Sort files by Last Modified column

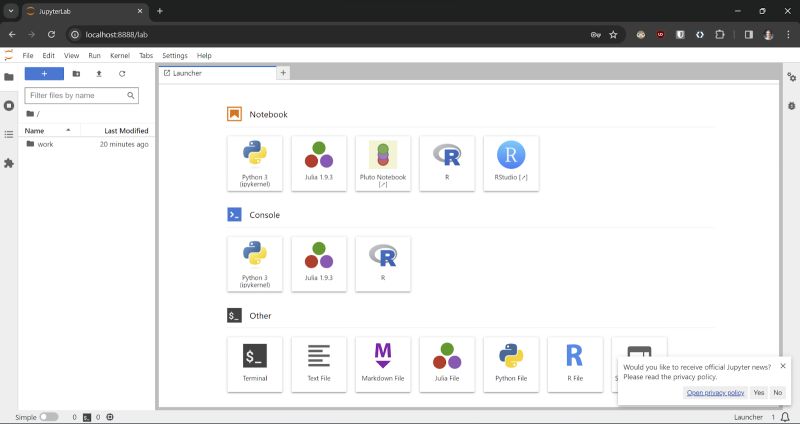118,131
